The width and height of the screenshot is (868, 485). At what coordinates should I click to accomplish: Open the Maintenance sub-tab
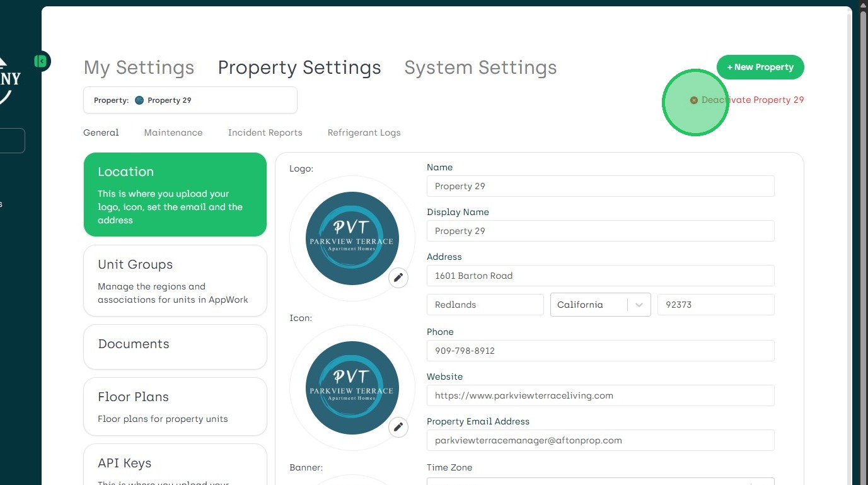click(173, 132)
